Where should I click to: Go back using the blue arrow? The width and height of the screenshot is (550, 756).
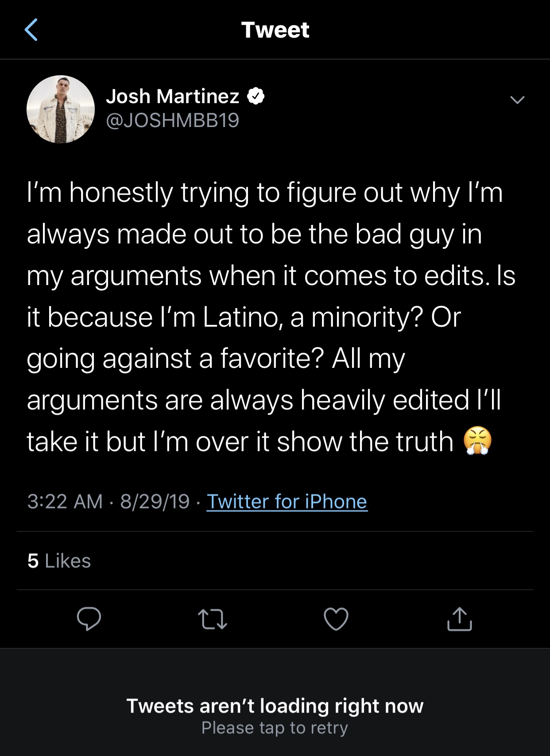[31, 30]
